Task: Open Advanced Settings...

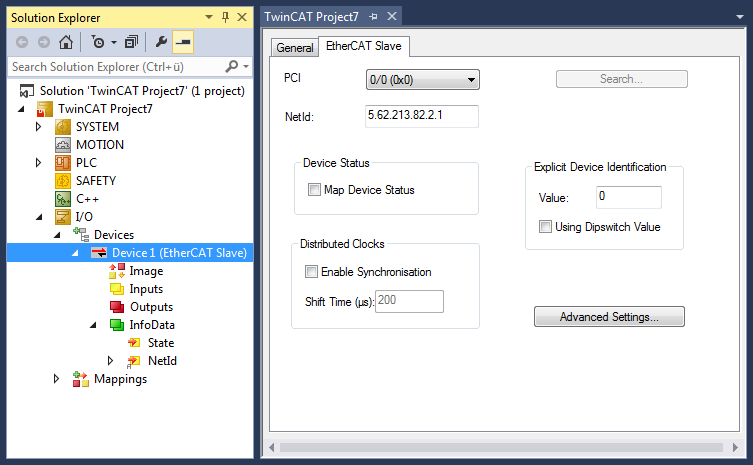Action: pyautogui.click(x=609, y=317)
